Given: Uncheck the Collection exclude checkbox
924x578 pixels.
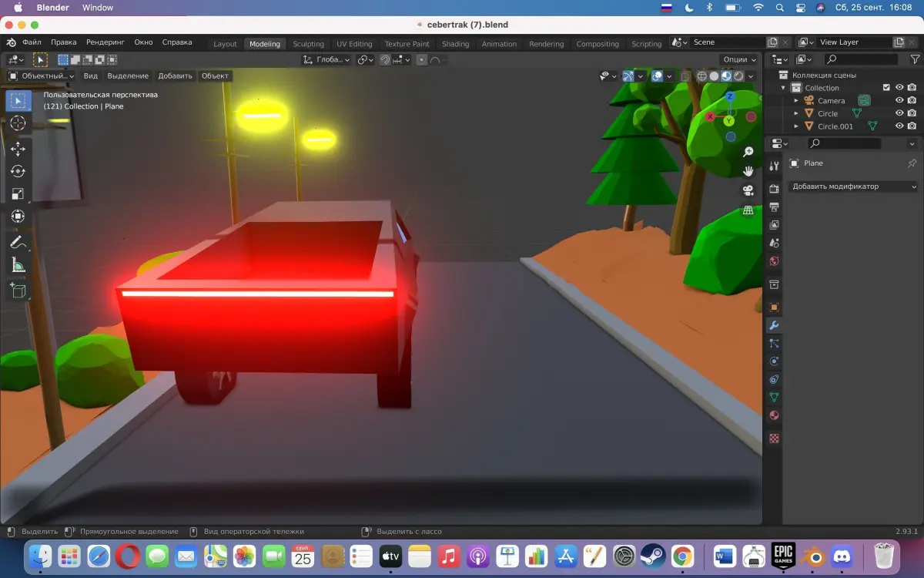Looking at the screenshot, I should click(x=886, y=88).
